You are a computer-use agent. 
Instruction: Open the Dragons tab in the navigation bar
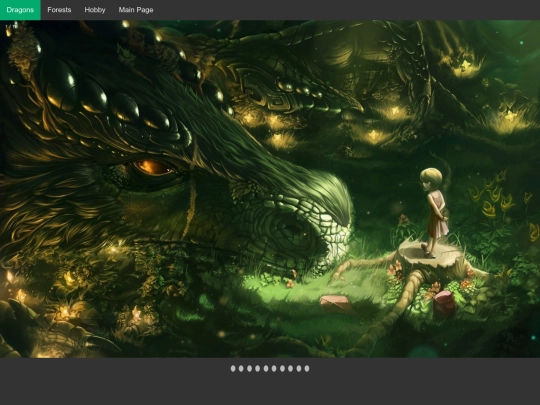[x=20, y=10]
